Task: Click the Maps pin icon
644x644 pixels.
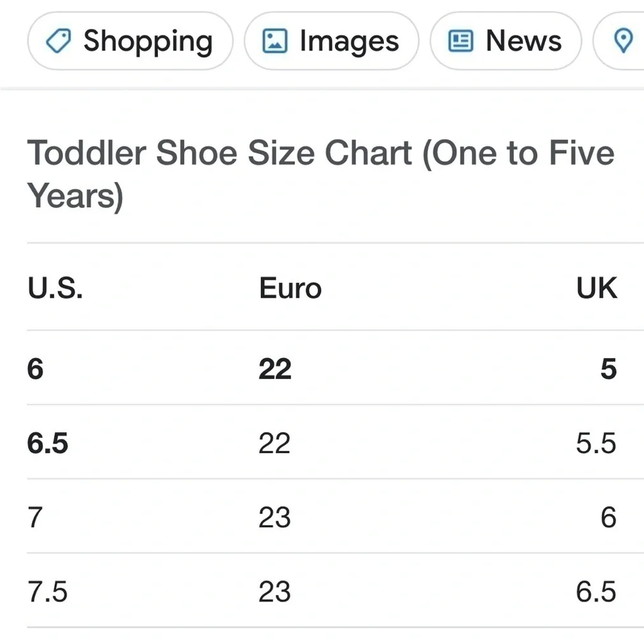Action: pos(623,40)
